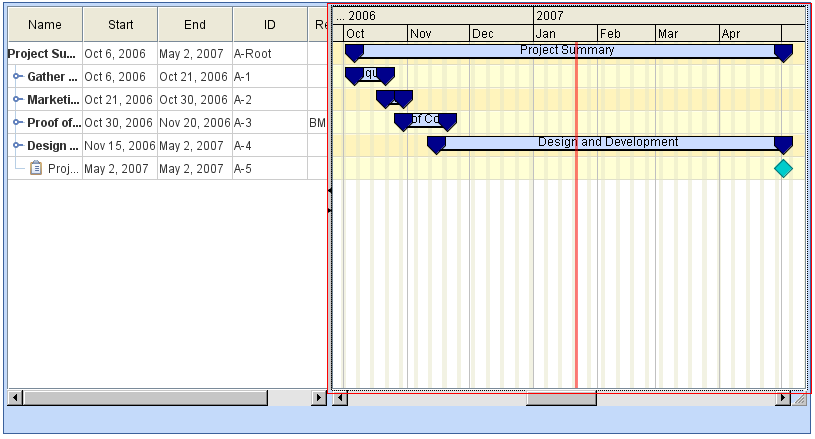Screen dimensions: 815x439
Task: Click the Start column header
Action: pos(120,24)
